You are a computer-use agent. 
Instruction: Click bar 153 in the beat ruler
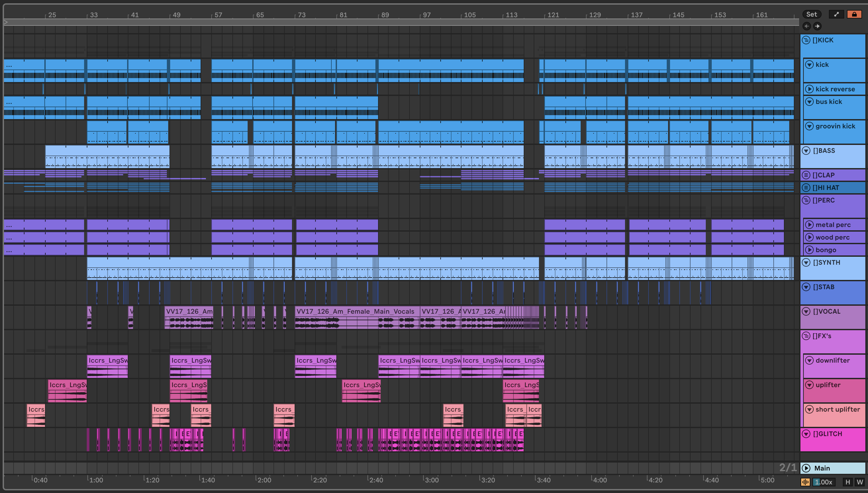click(720, 15)
